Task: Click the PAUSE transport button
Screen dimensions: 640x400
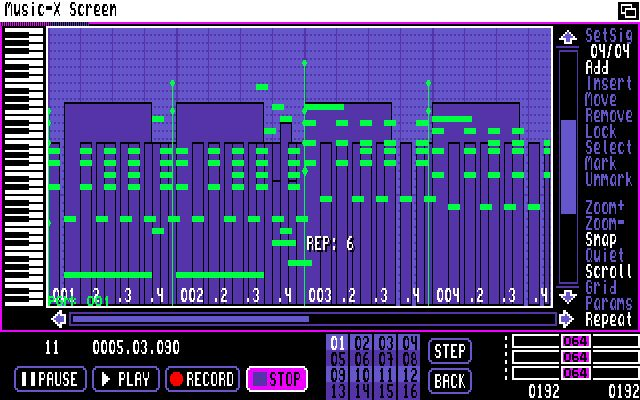Action: (51, 379)
